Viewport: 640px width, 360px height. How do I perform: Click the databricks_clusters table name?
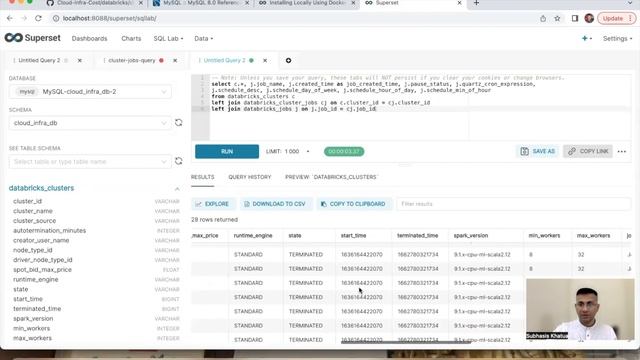coord(41,189)
